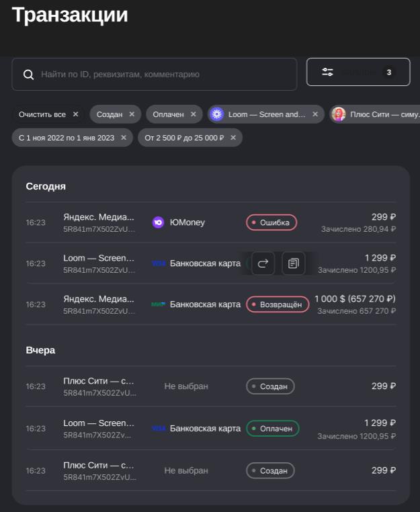Remove the amount range filter chip

tap(233, 138)
